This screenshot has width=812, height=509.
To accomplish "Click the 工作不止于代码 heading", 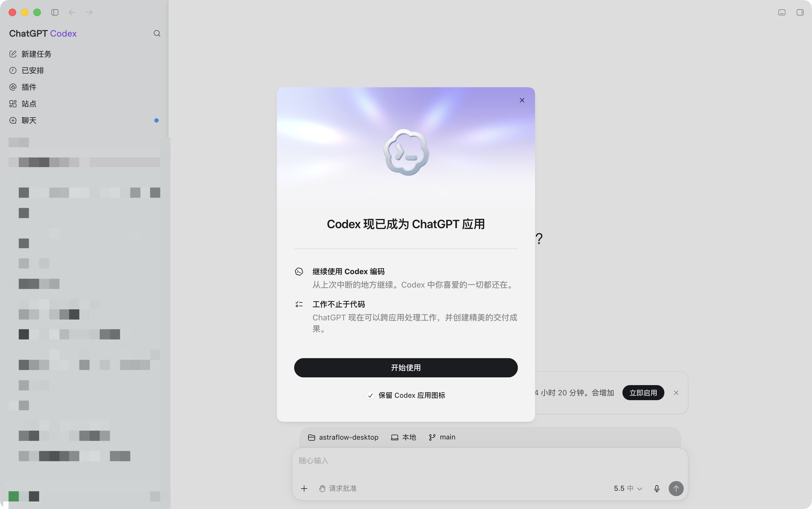I will (339, 304).
